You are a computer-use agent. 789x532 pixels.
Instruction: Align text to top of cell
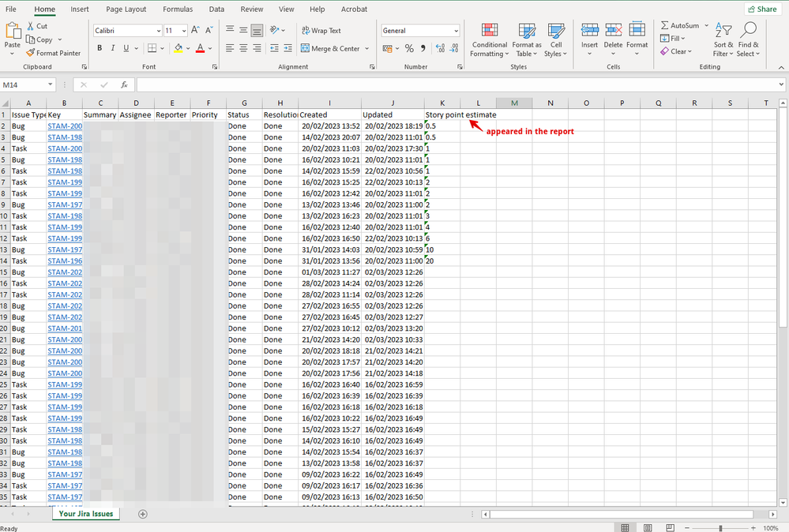click(x=230, y=30)
